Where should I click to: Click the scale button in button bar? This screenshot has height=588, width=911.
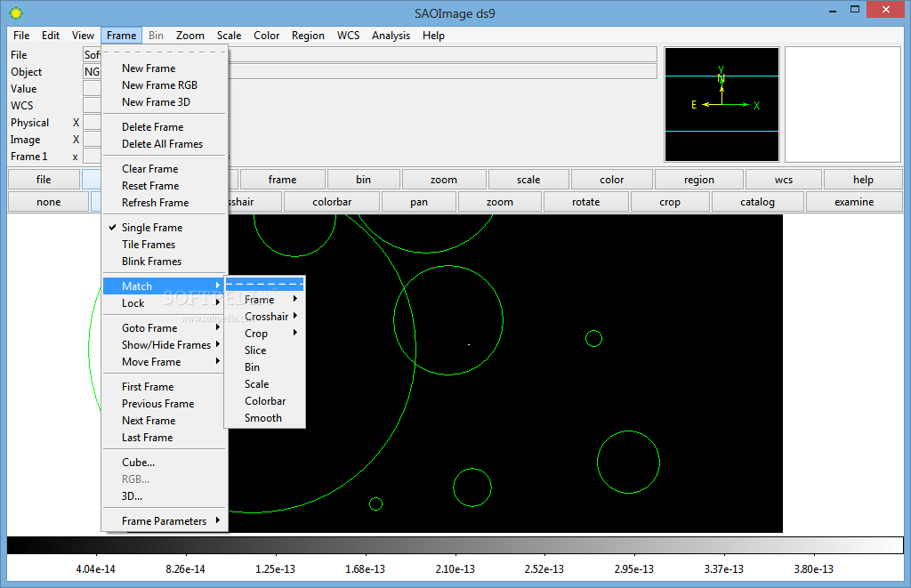528,180
